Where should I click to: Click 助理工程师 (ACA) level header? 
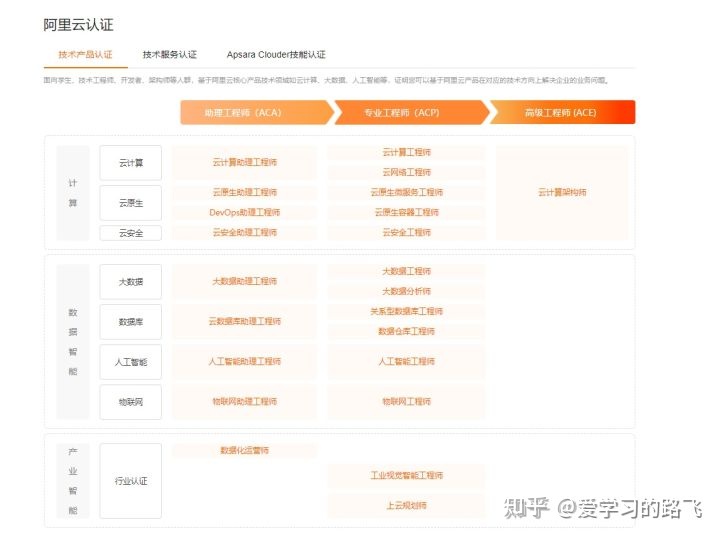point(255,112)
